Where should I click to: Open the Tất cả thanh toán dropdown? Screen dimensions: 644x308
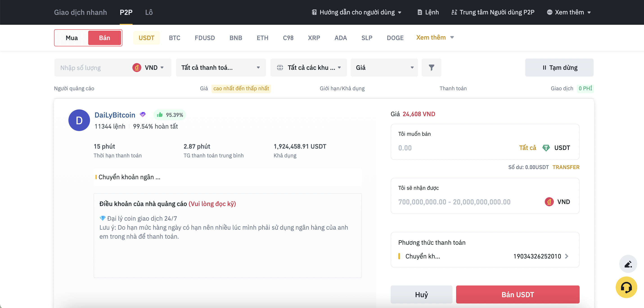(x=220, y=67)
